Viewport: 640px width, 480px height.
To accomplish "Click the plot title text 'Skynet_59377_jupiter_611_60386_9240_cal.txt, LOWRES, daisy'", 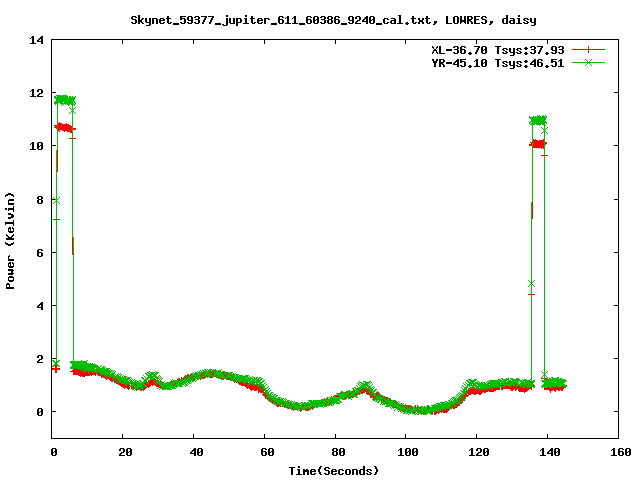I will click(333, 20).
